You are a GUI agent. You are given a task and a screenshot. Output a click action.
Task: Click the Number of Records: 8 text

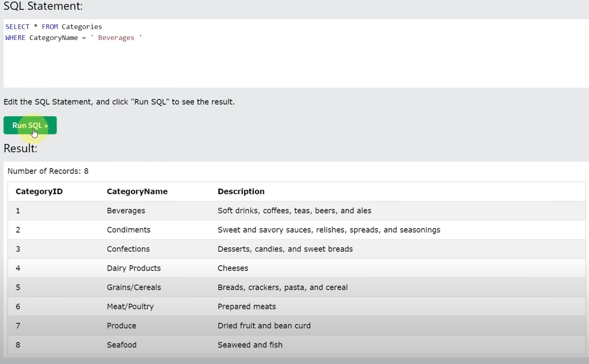coord(48,171)
